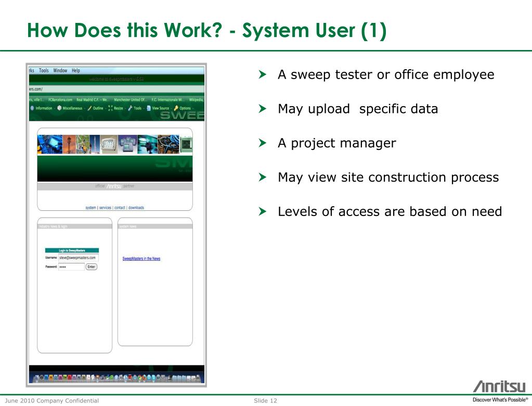Screen dimensions: 532x406
Task: Open the FCBarcelona.com bookmark
Action: point(60,100)
